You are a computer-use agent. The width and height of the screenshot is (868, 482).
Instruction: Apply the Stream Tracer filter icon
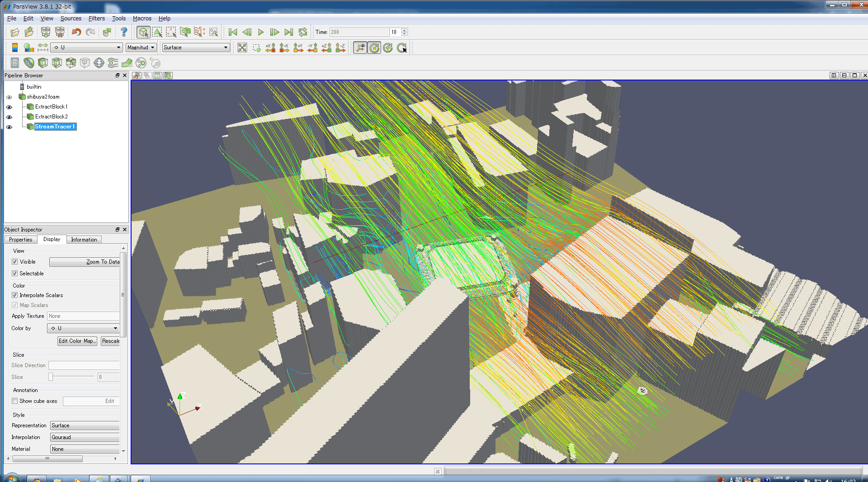tap(113, 63)
